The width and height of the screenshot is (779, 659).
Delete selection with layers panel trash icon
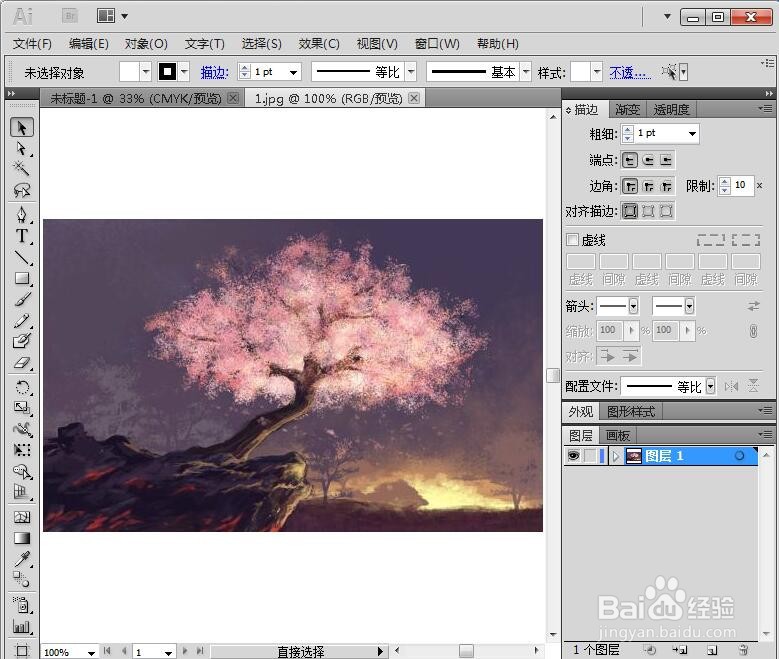tap(743, 650)
